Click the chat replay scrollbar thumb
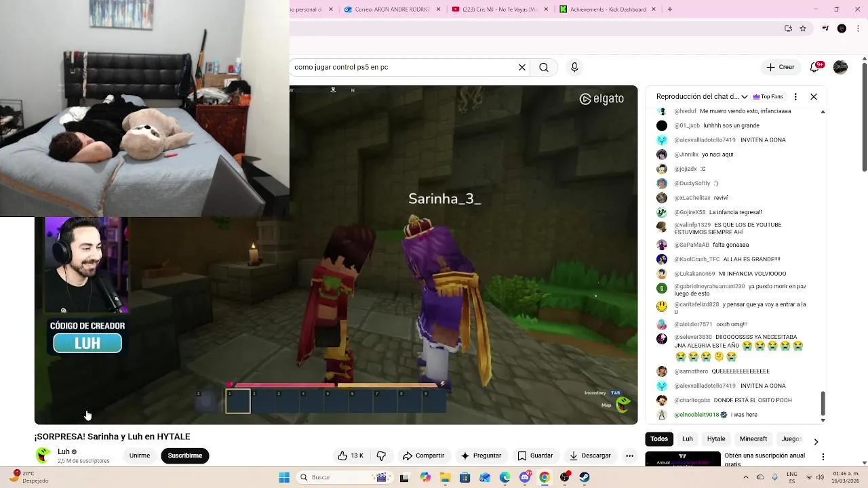Screen dimensions: 868x488 [x=823, y=403]
